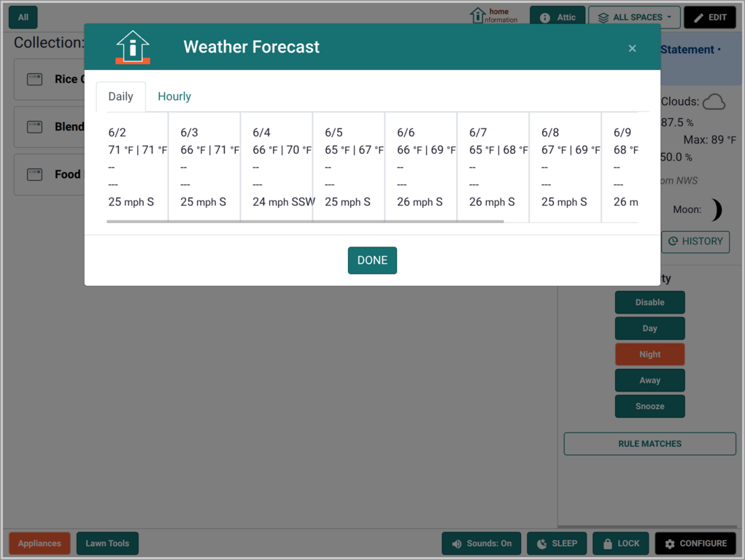Click the Attic info button

[557, 17]
